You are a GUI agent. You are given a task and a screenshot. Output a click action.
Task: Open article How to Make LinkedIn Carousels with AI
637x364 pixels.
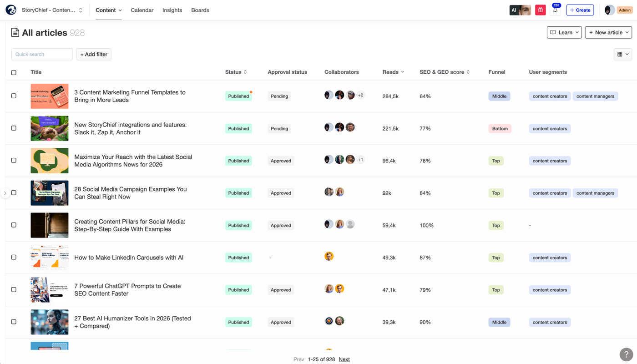coord(129,258)
